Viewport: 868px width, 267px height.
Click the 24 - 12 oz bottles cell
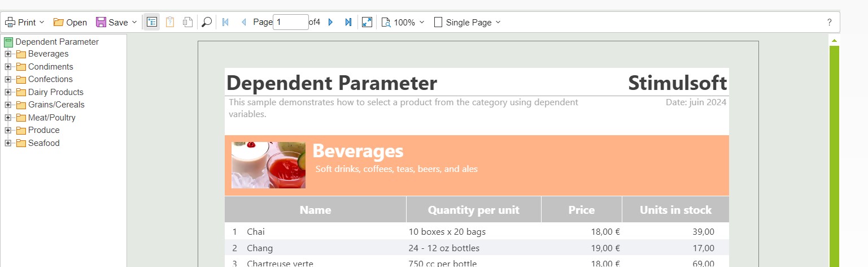coord(444,248)
